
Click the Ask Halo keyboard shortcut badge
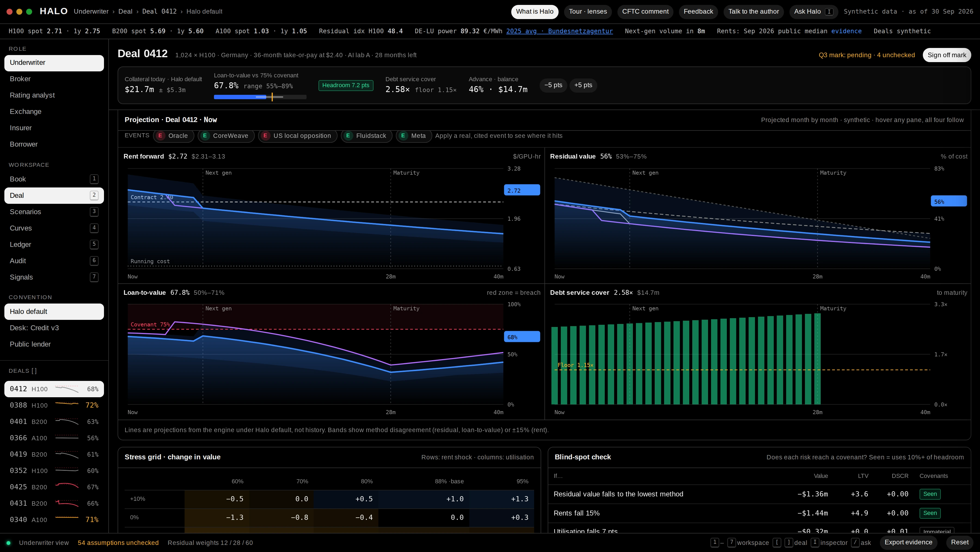click(x=829, y=12)
